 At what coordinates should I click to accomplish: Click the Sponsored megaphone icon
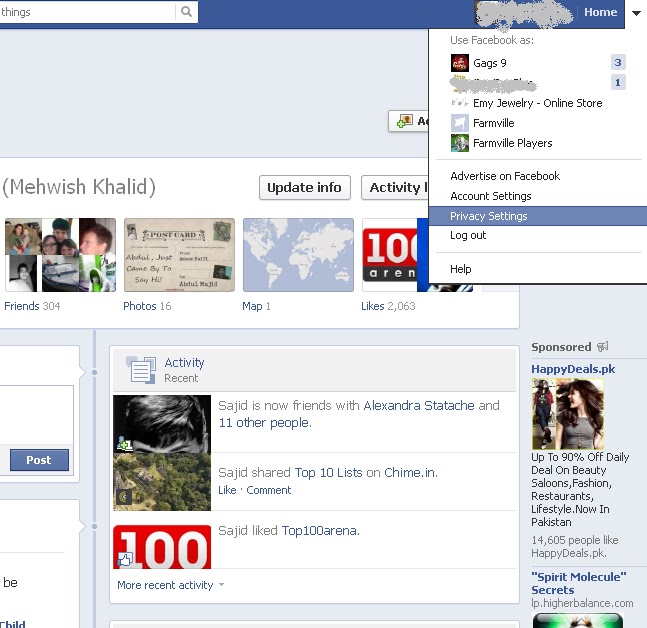click(603, 347)
